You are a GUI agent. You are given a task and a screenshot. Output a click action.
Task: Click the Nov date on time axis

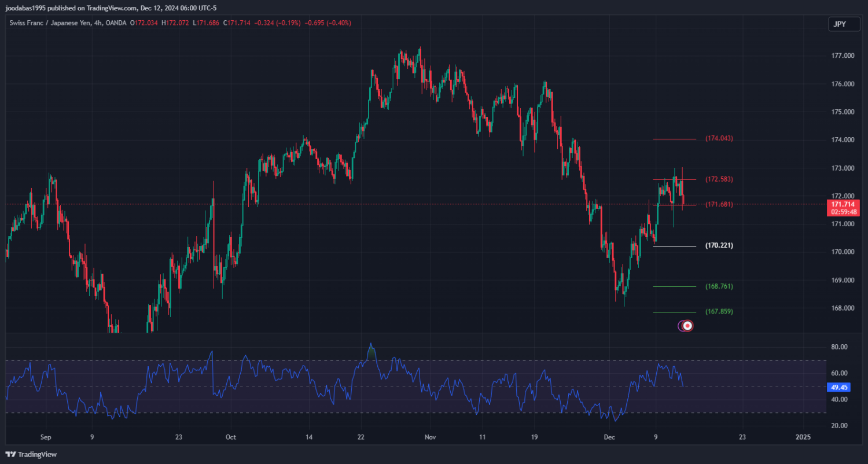click(429, 437)
